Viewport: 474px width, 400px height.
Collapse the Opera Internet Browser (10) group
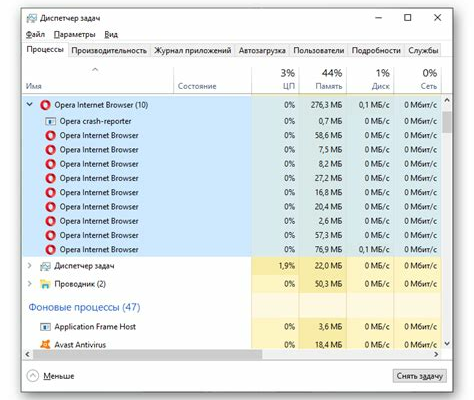point(30,105)
